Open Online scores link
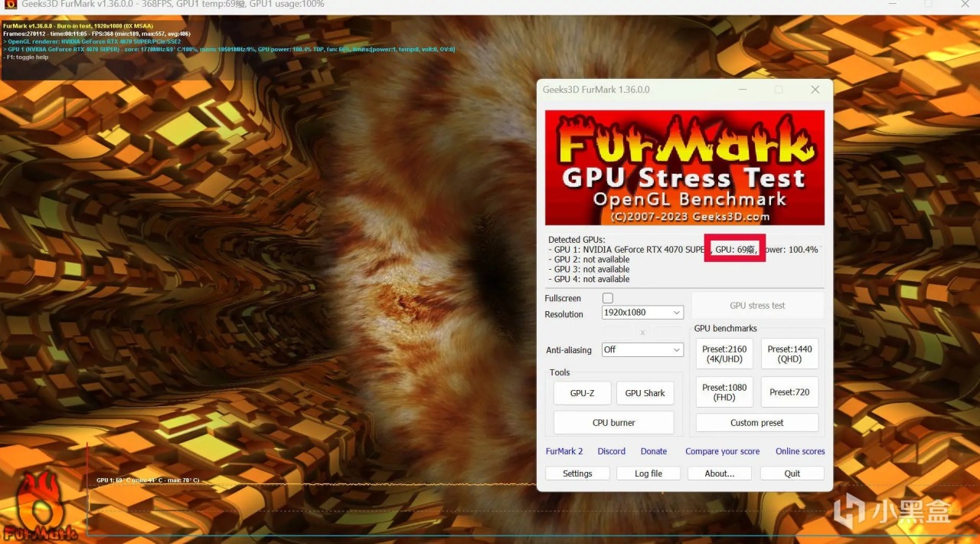This screenshot has width=980, height=544. pyautogui.click(x=800, y=451)
